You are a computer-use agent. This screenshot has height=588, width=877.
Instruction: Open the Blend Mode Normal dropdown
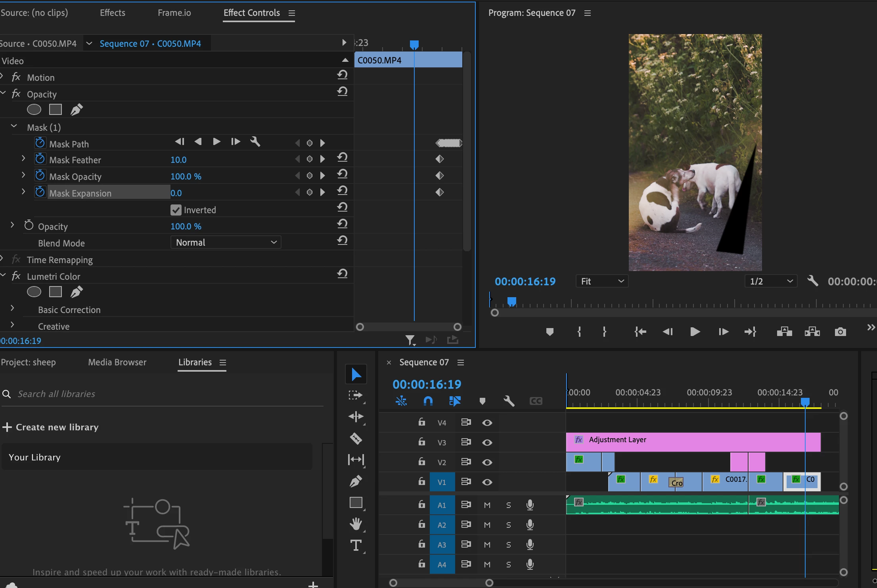pos(226,242)
